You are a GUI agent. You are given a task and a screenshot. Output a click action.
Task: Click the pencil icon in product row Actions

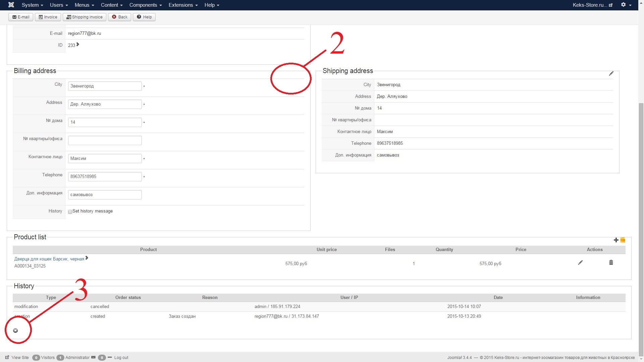[580, 263]
